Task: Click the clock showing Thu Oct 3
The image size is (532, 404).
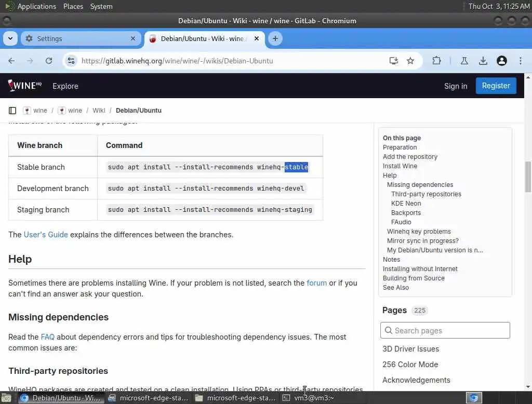Action: click(x=498, y=6)
